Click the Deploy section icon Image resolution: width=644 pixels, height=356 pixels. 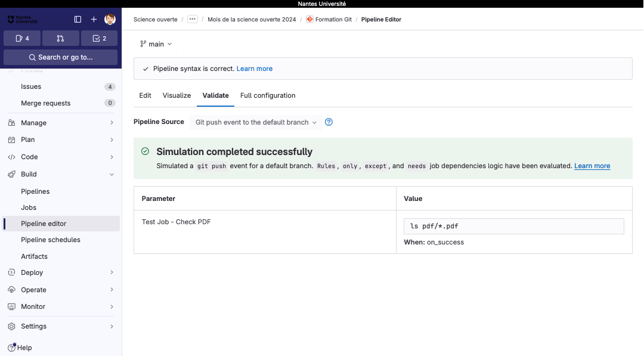11,273
